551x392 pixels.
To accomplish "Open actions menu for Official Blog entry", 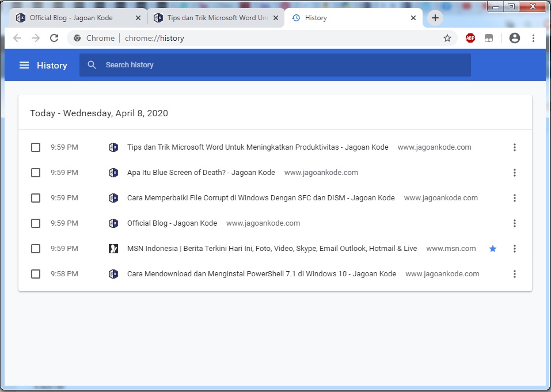I will point(515,223).
